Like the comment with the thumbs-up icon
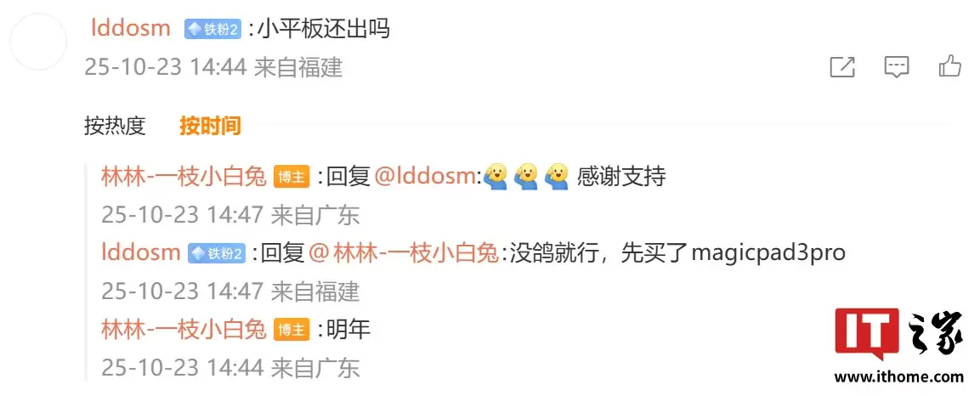This screenshot has width=980, height=396. [x=950, y=65]
